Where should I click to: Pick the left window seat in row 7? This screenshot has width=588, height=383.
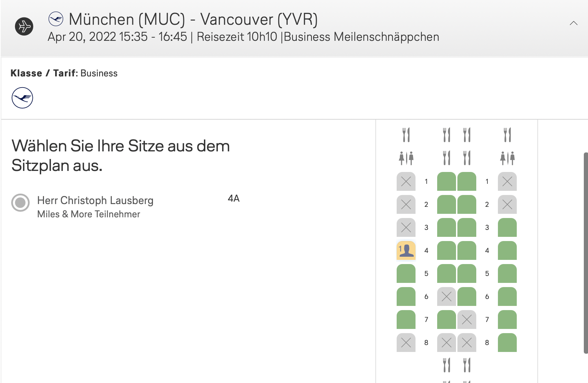pos(406,320)
